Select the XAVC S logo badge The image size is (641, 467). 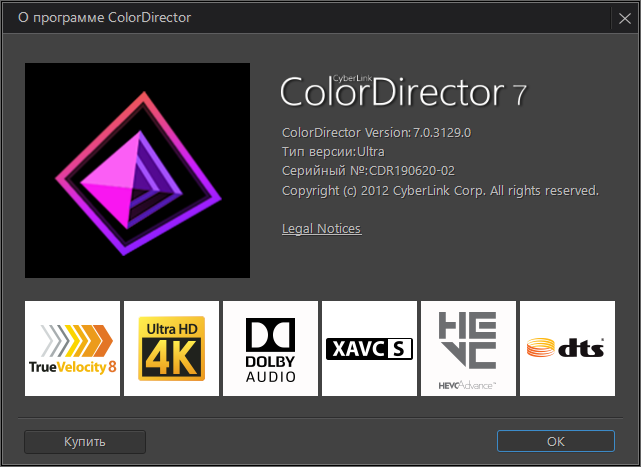tap(369, 348)
